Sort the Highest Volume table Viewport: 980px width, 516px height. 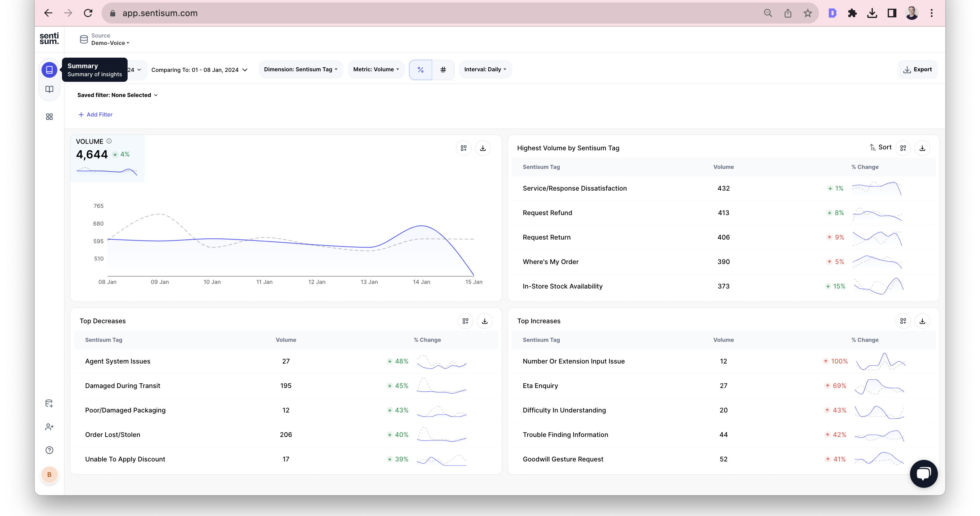click(x=880, y=147)
